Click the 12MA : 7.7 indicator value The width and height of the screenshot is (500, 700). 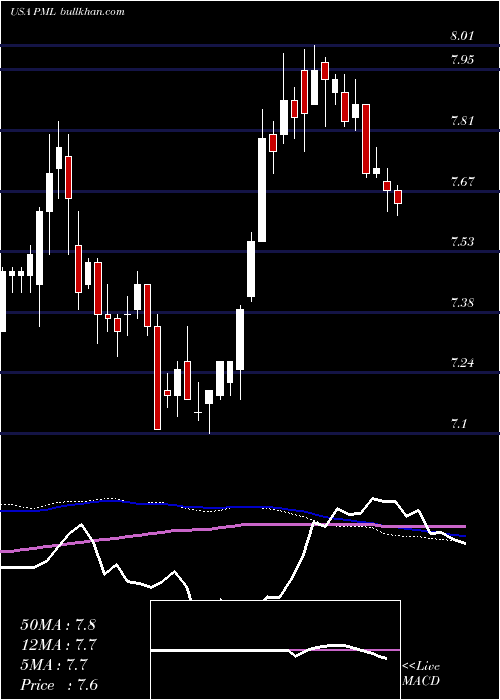coord(58,645)
